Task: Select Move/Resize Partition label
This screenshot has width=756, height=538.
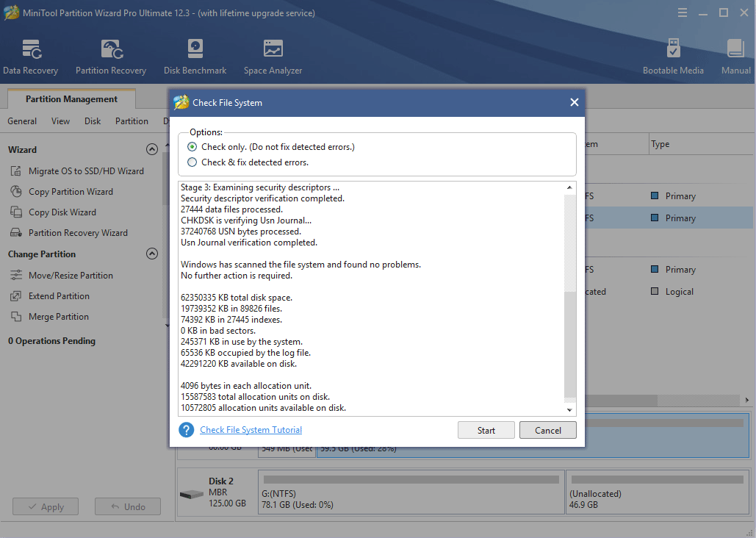Action: point(71,275)
